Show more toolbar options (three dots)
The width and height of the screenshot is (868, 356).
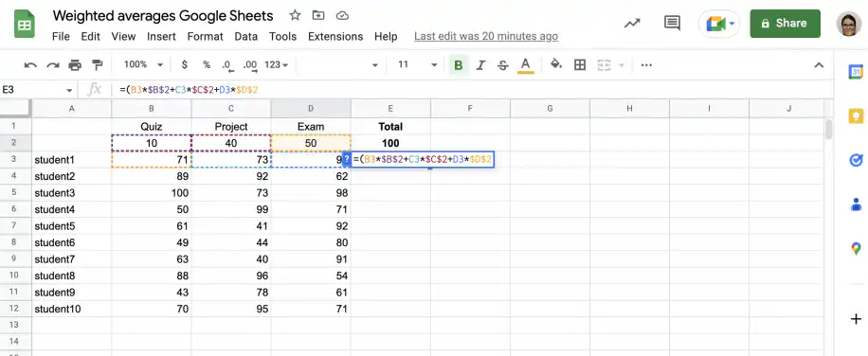tap(646, 65)
